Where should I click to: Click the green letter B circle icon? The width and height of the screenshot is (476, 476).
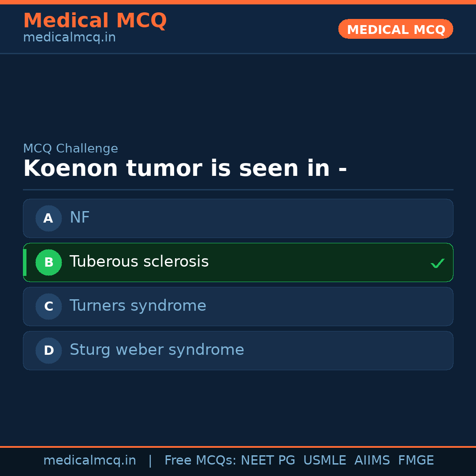click(x=48, y=262)
